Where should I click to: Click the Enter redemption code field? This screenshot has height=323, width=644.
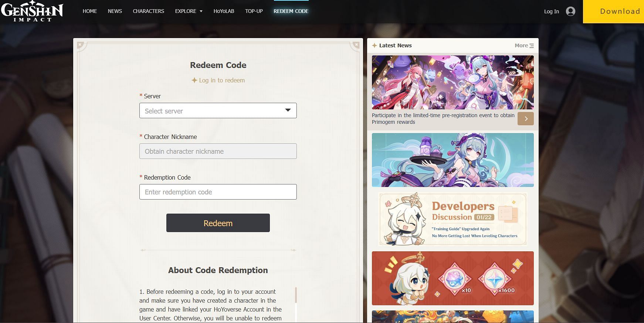tap(218, 192)
